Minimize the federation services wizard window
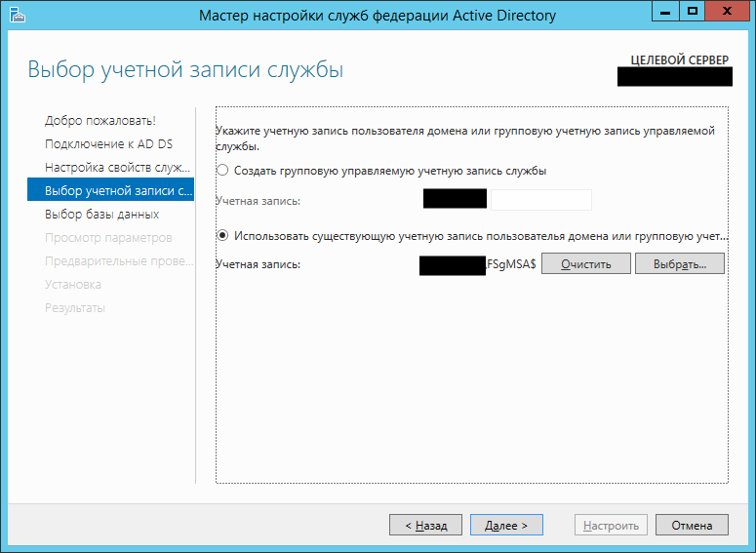Screen dimensions: 756x553 tap(666, 12)
